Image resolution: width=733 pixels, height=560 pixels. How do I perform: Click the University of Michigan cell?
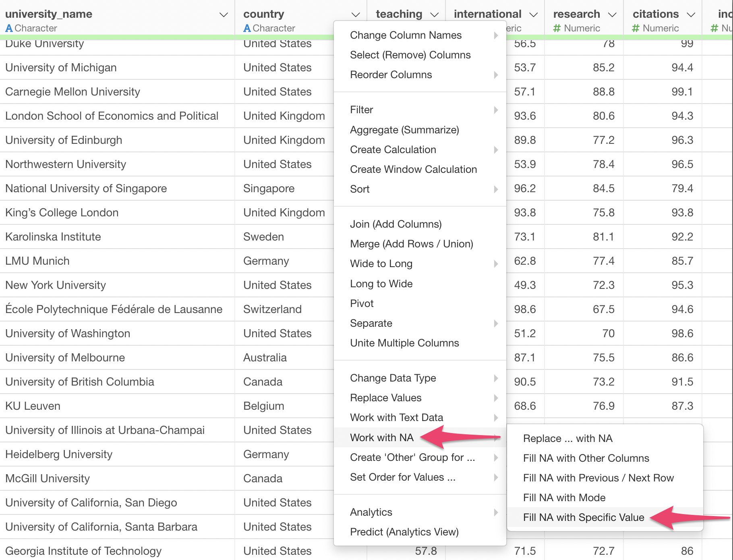tap(117, 67)
